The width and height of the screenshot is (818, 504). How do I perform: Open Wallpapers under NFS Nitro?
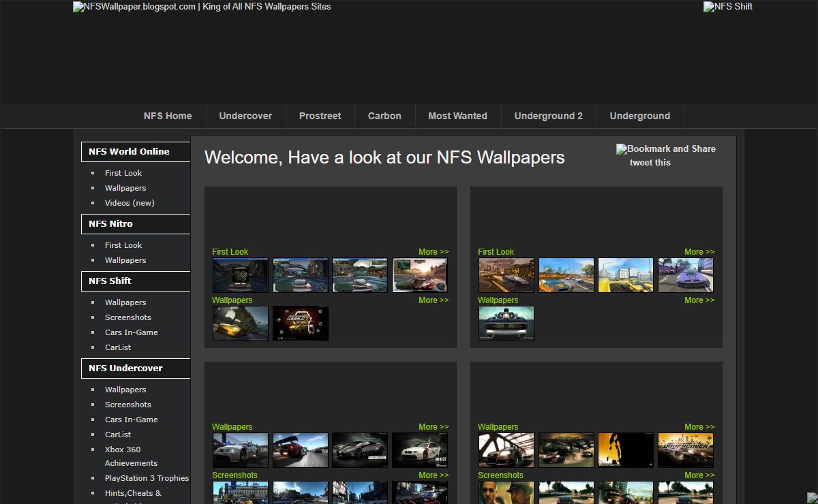[125, 260]
